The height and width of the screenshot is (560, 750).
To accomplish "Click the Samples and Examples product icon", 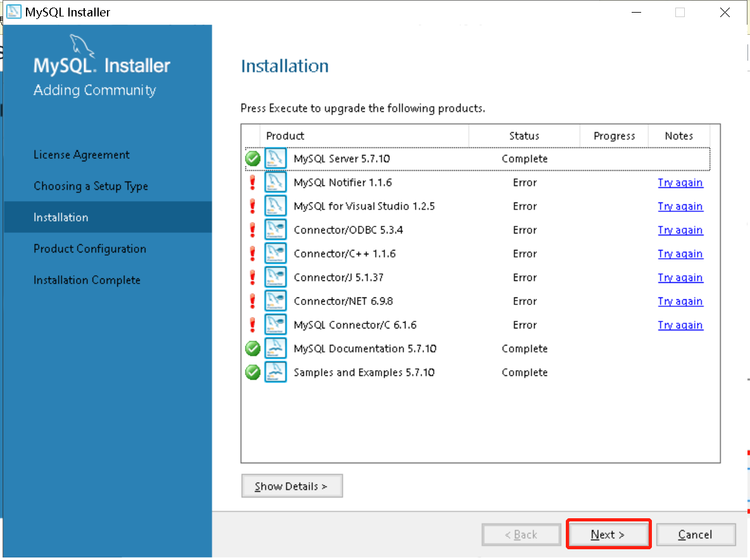I will (275, 373).
